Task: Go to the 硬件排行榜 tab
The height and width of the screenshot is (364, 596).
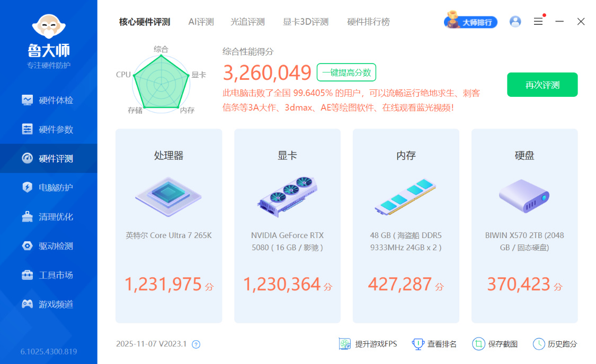Action: pos(368,22)
